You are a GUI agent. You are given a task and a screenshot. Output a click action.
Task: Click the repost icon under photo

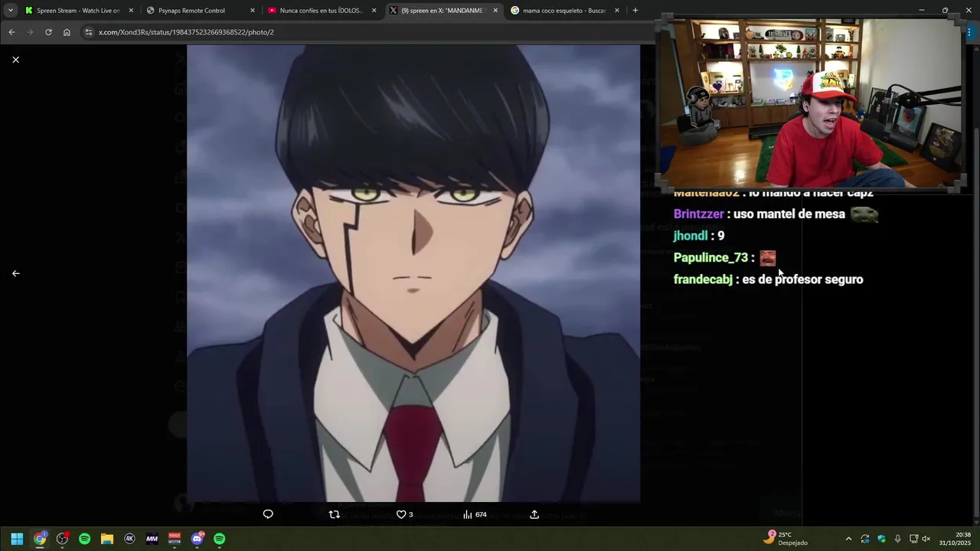(x=334, y=514)
